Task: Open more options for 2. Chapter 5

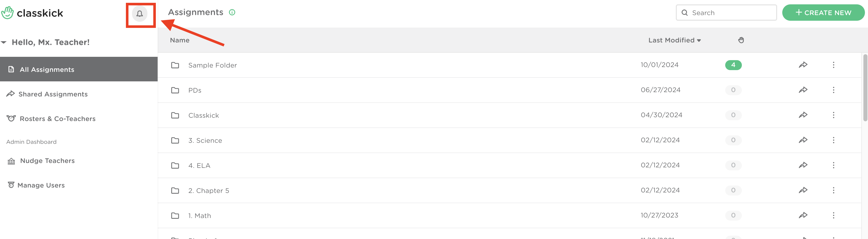Action: tap(833, 190)
